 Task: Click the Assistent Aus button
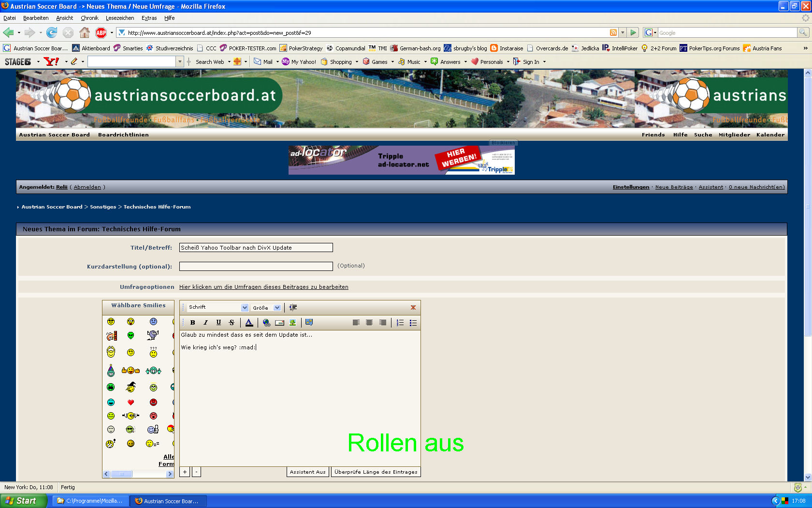pos(307,472)
